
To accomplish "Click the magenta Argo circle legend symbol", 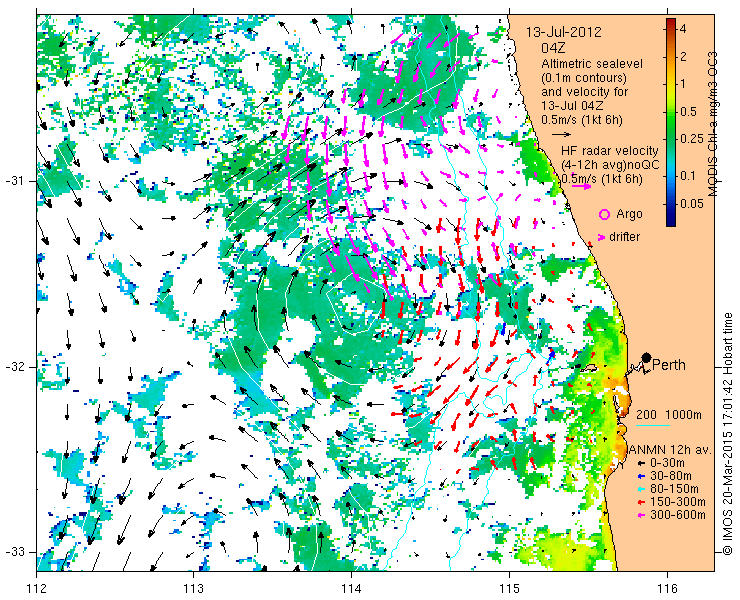I will 604,215.
